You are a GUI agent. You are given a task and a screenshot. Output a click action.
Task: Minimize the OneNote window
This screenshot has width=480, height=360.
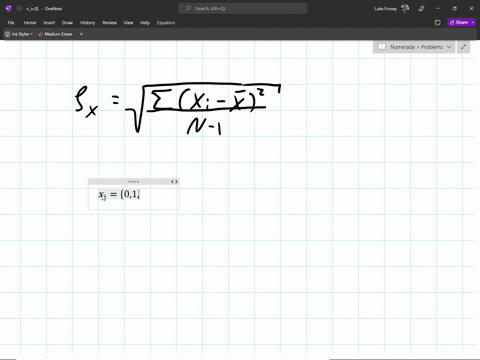(438, 9)
